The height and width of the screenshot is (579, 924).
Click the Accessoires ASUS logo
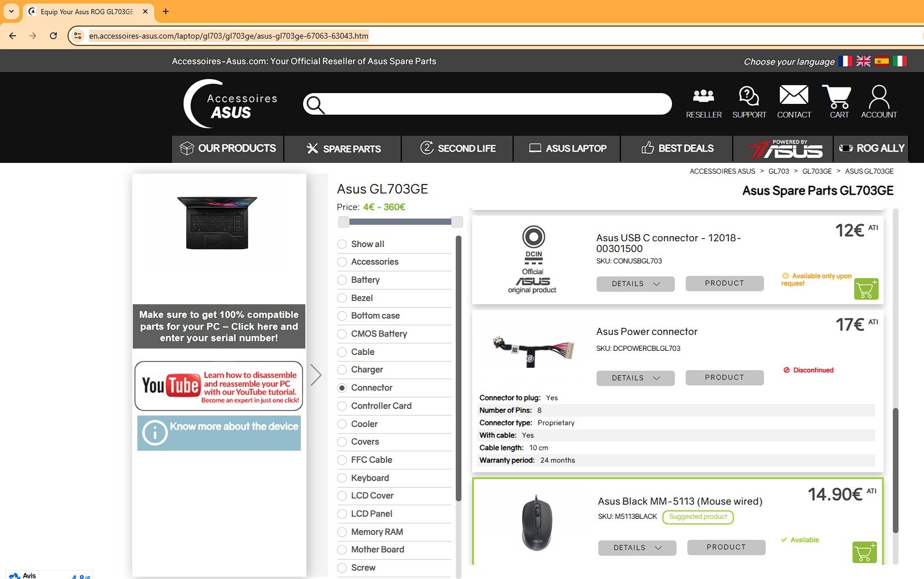(x=230, y=104)
